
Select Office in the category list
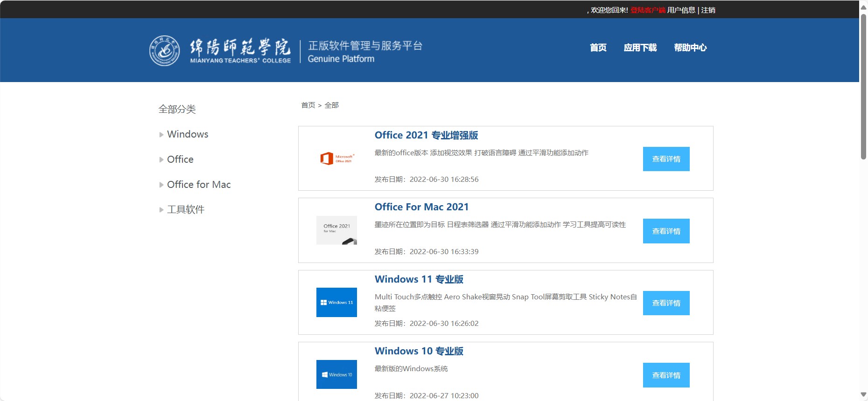(x=180, y=159)
